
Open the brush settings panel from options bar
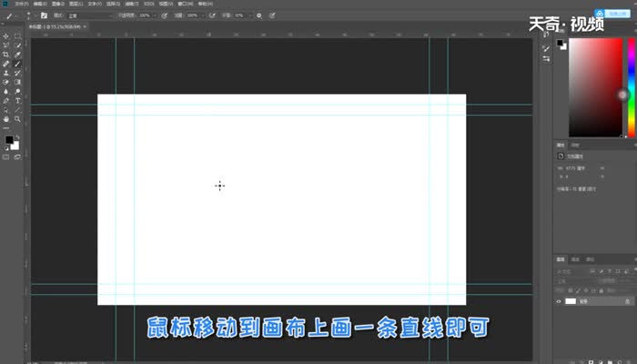pyautogui.click(x=45, y=15)
